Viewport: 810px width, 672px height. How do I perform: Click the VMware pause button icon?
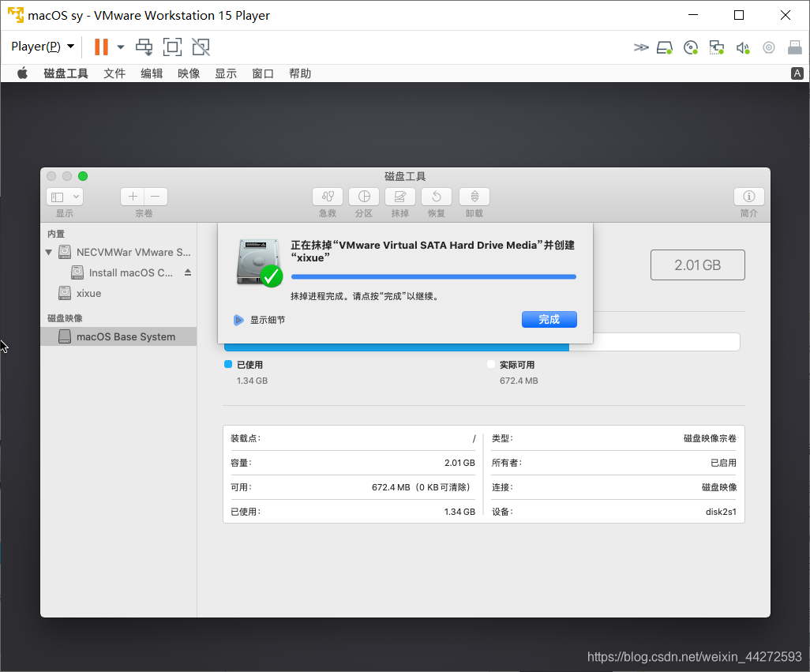coord(101,47)
